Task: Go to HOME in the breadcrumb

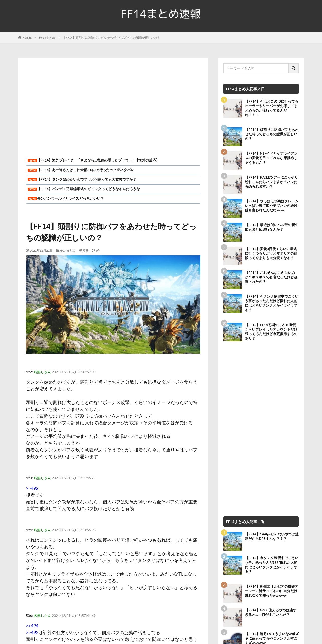Action: 27,38
